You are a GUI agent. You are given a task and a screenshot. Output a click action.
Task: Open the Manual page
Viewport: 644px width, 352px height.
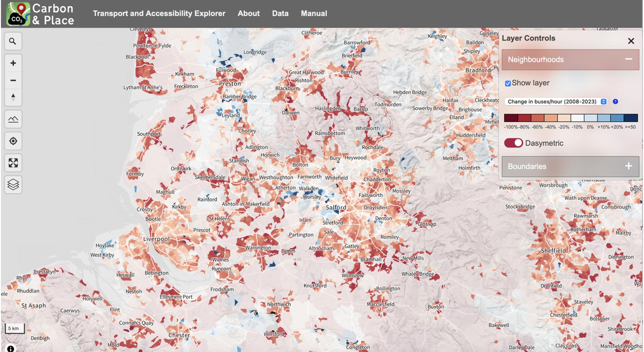coord(314,14)
